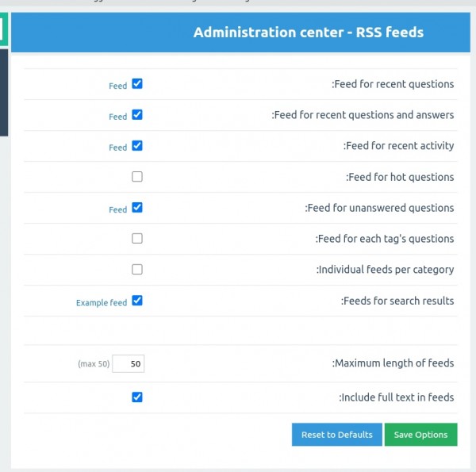Open Feed link for recent questions and answers
The image size is (476, 472).
click(x=117, y=117)
